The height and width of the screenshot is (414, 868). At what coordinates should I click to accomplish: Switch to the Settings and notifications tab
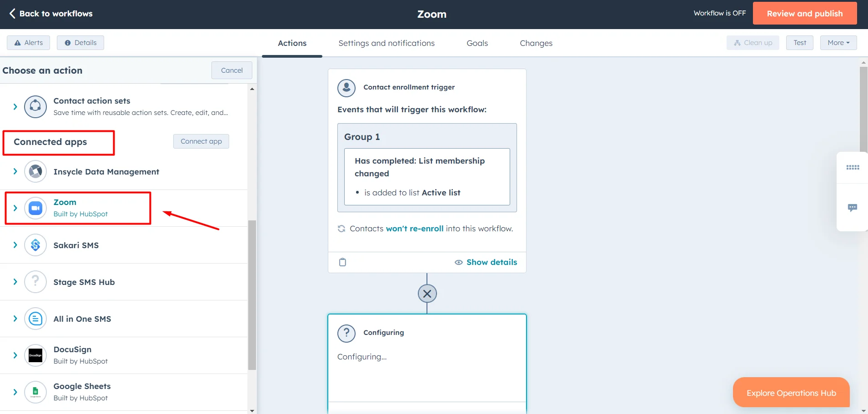[x=386, y=43]
